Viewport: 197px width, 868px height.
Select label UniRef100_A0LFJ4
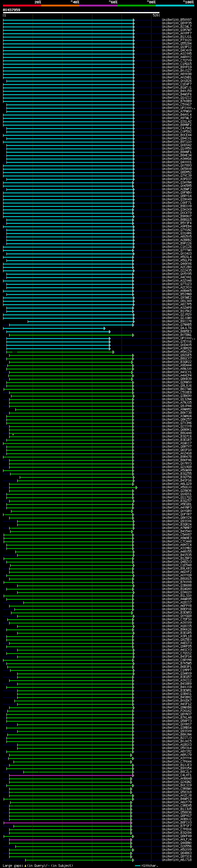(x=177, y=839)
